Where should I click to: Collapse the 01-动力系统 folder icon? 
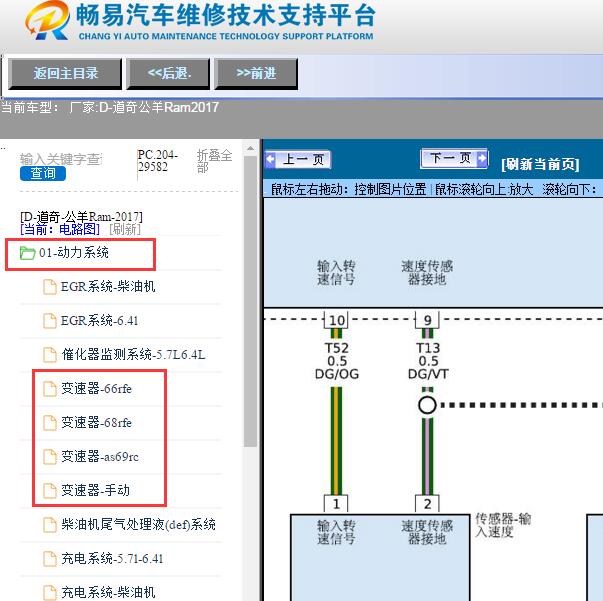point(27,253)
